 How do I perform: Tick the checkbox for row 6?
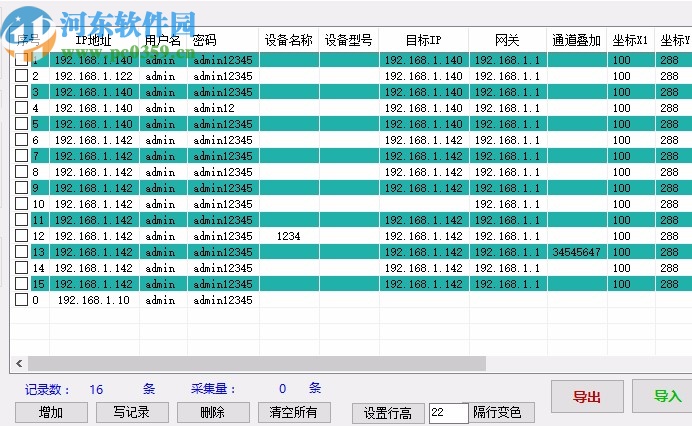21,139
